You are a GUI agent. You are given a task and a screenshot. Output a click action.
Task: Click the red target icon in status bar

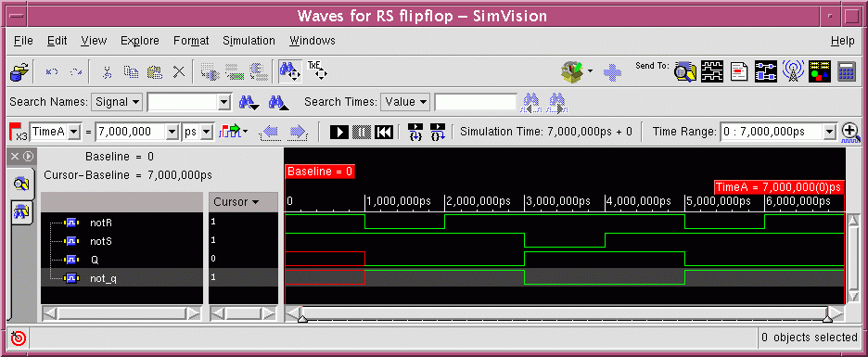click(x=19, y=338)
